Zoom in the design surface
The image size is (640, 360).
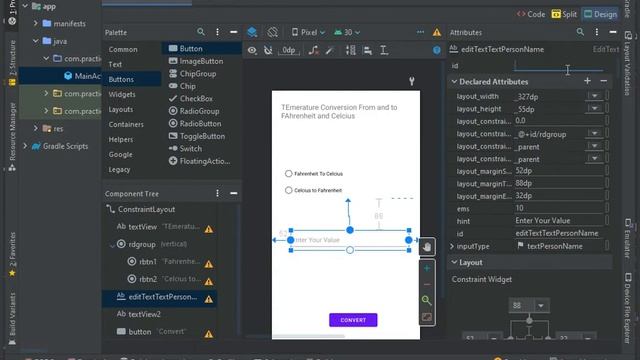427,268
